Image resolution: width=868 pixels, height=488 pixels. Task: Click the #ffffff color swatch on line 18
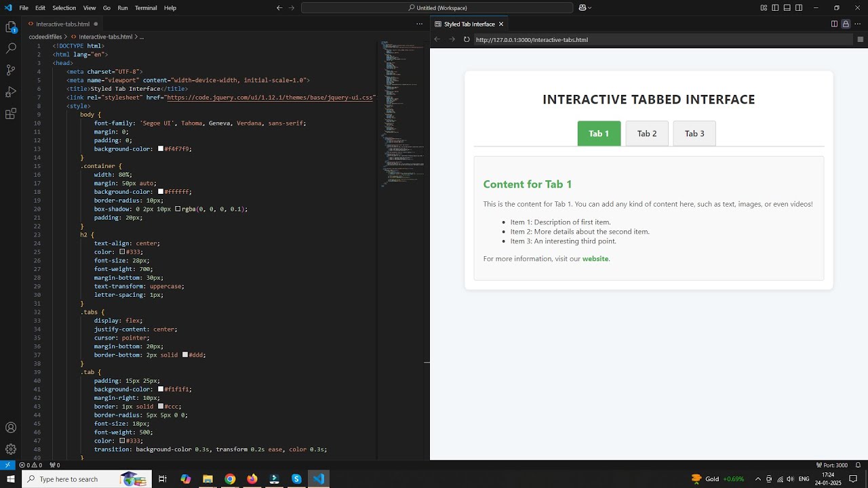click(161, 192)
